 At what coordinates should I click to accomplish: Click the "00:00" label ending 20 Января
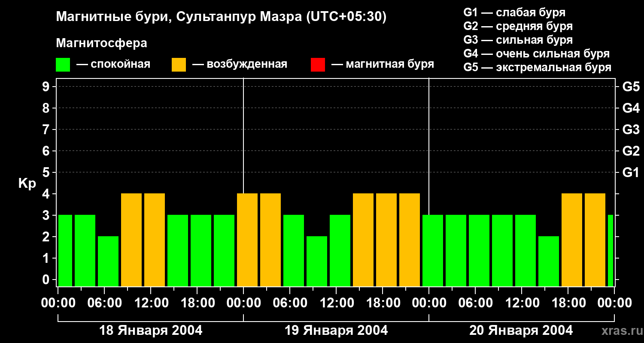[614, 303]
